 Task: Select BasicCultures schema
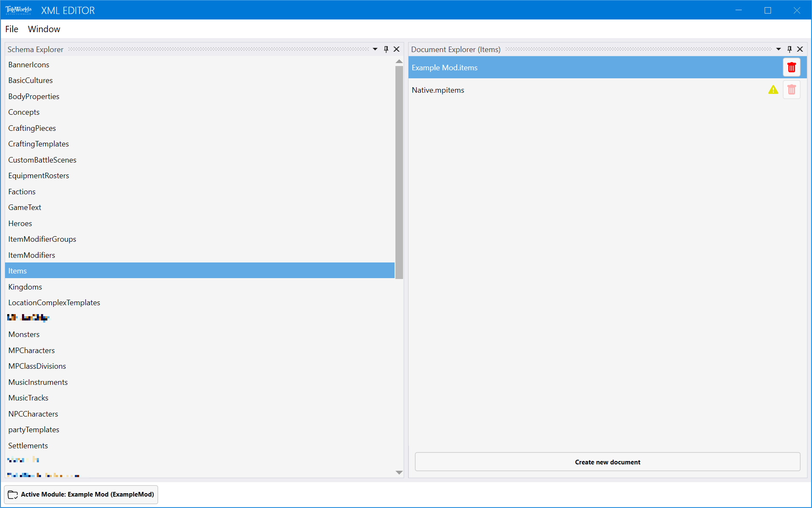pos(200,80)
